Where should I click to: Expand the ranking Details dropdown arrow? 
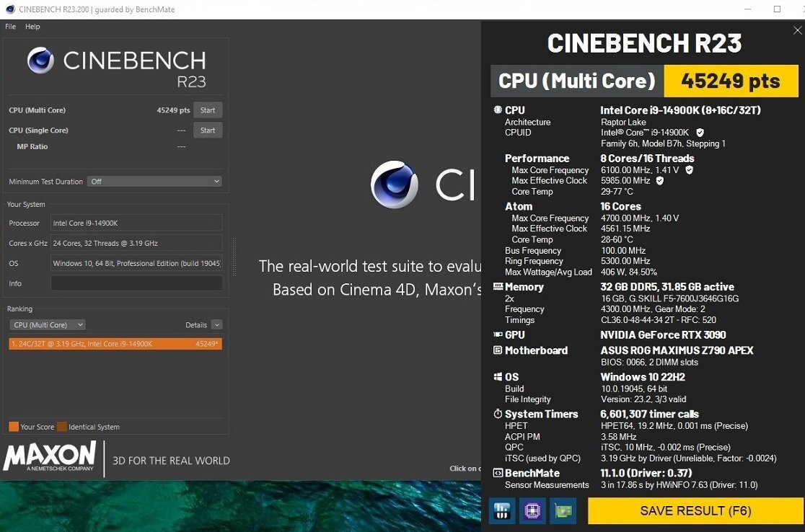click(216, 324)
